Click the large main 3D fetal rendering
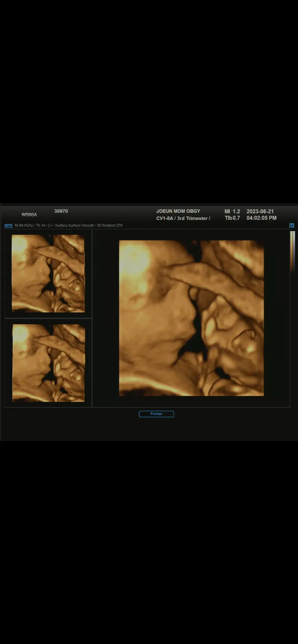This screenshot has width=298, height=644. pos(191,318)
